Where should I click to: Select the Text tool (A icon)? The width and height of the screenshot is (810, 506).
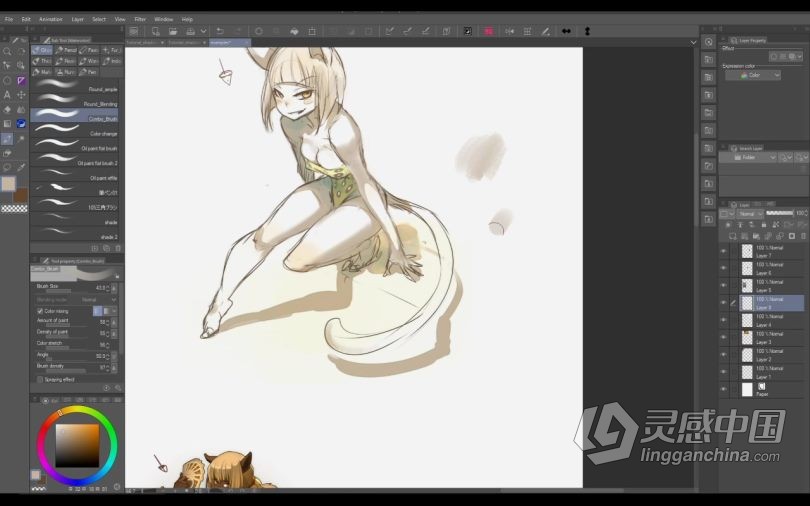pyautogui.click(x=7, y=95)
